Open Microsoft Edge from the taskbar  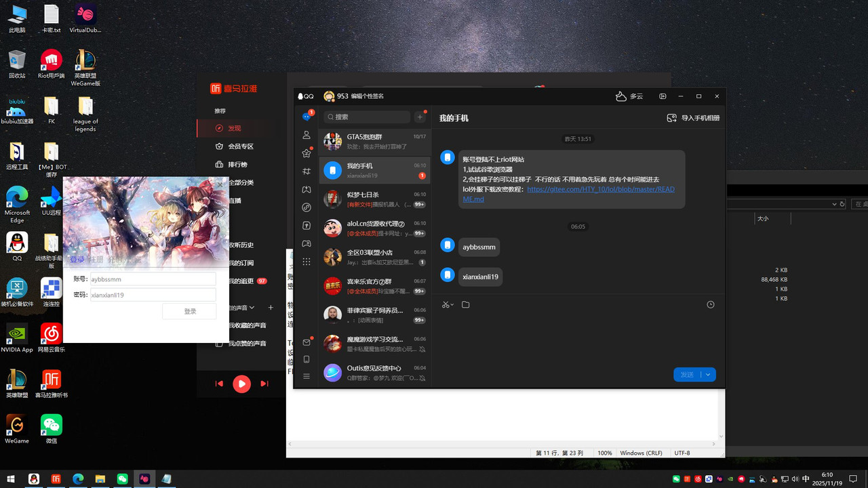point(78,479)
